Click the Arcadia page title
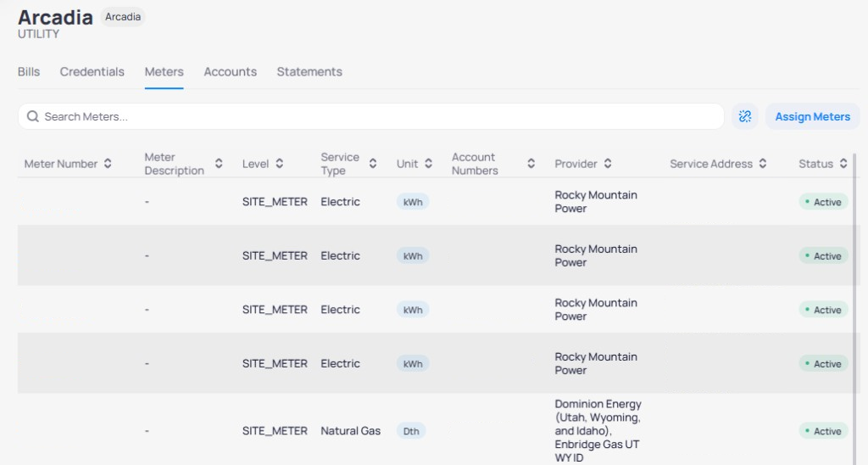This screenshot has height=465, width=868. [x=55, y=17]
